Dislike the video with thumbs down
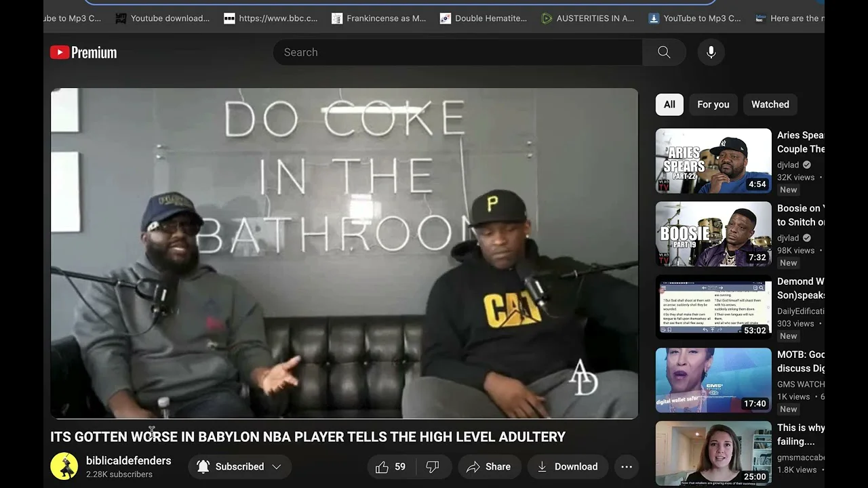 click(x=432, y=466)
